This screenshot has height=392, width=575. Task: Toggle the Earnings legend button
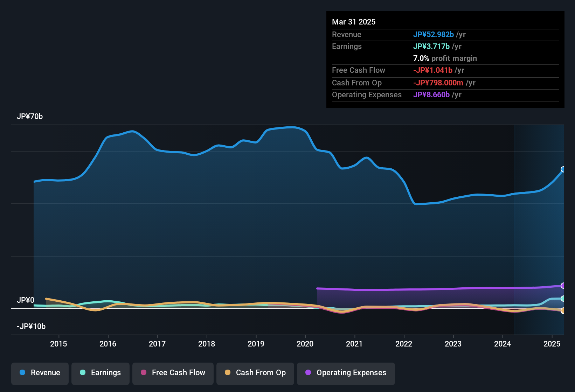click(101, 373)
